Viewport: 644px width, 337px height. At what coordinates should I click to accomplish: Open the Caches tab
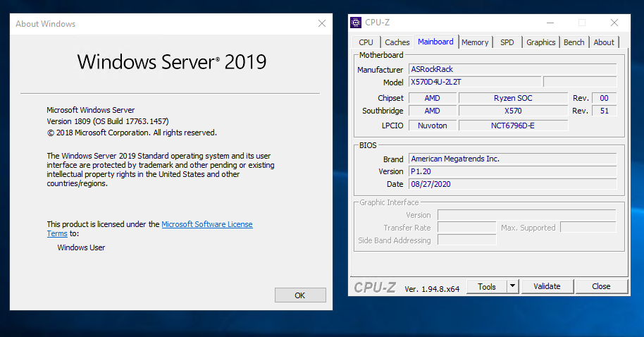click(397, 42)
